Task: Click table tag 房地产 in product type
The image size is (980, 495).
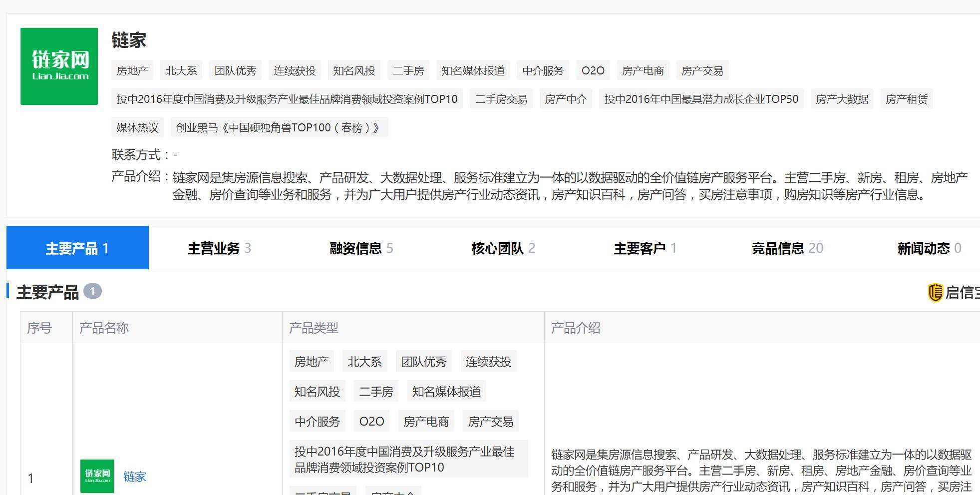Action: 312,362
